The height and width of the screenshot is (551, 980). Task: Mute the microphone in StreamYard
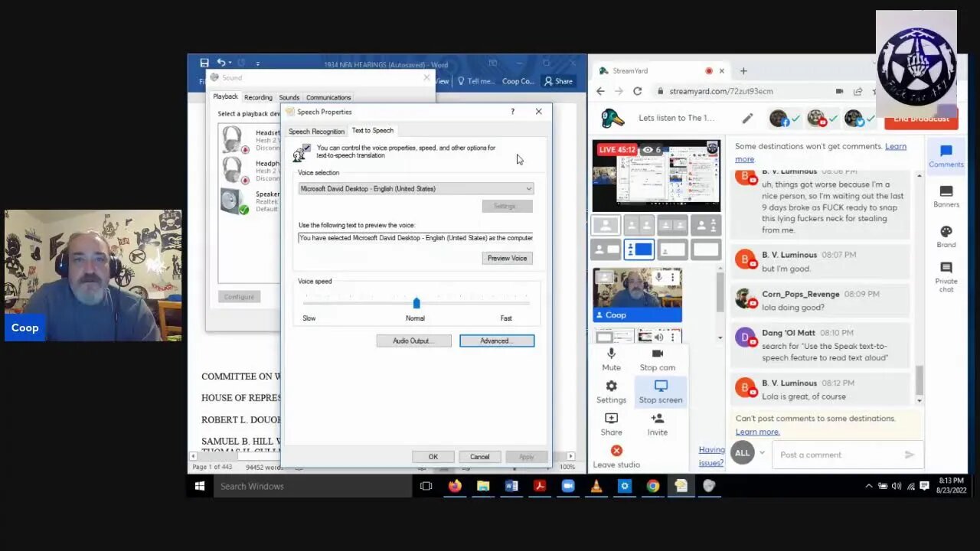coord(611,359)
